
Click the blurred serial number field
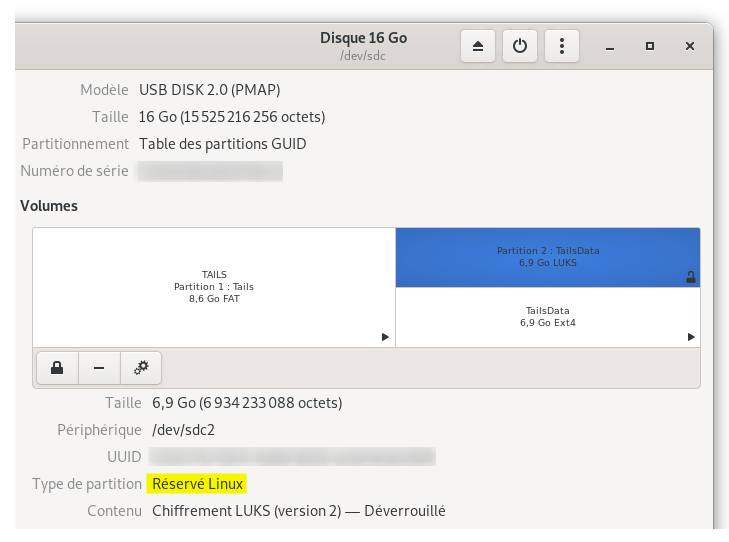click(210, 171)
